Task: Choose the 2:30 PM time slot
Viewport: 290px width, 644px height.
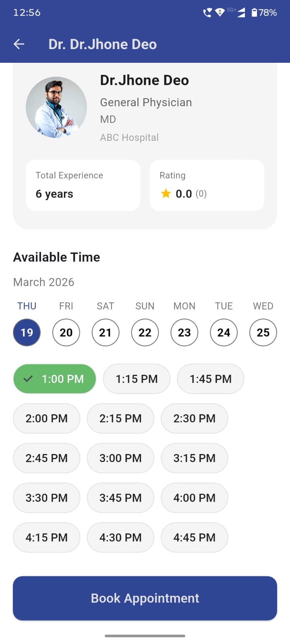Action: point(195,419)
